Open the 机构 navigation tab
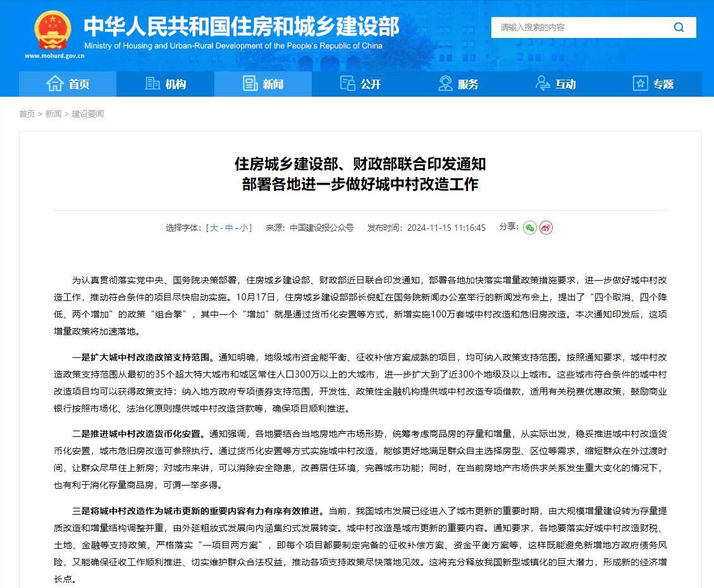Screen dimensions: 714x588 click(x=165, y=84)
